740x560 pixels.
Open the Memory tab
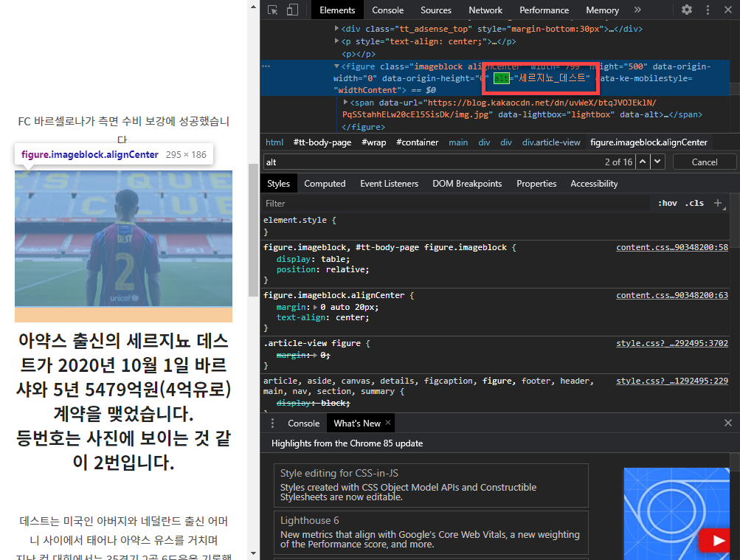click(x=602, y=10)
